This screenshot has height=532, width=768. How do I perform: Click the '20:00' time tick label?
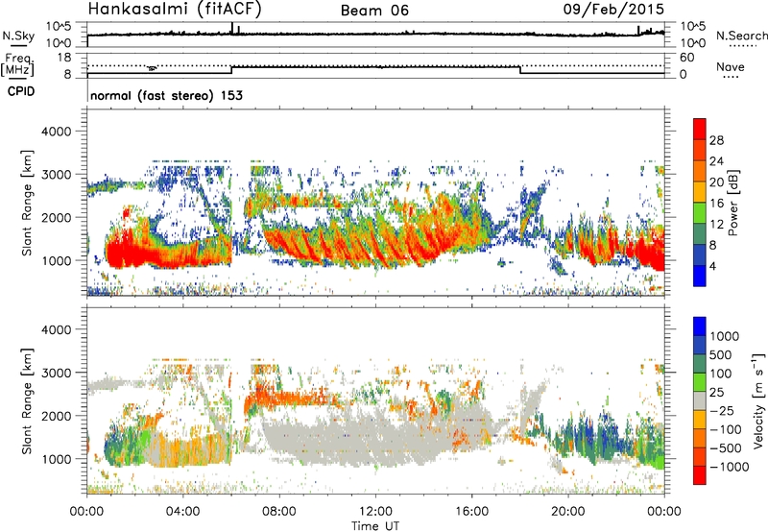[x=567, y=512]
